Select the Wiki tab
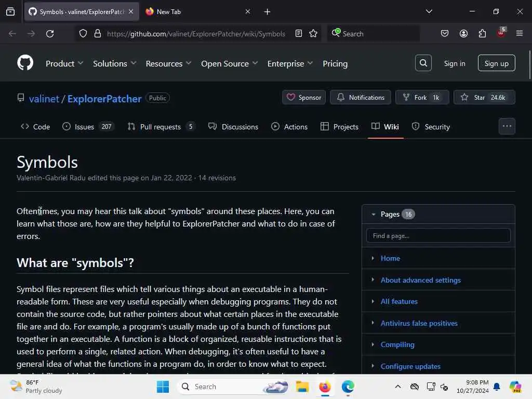The height and width of the screenshot is (399, 532). 385,127
